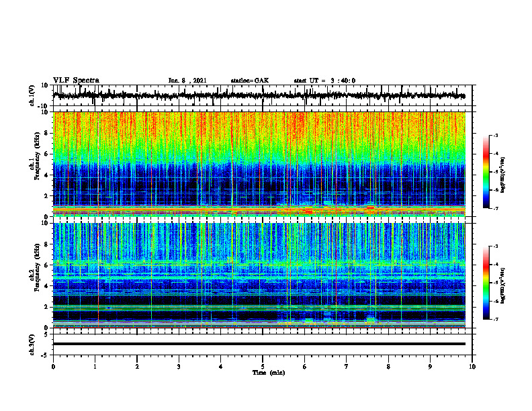Click time axis tick label "8"
Screen dimensions: 532x411
(x=388, y=367)
